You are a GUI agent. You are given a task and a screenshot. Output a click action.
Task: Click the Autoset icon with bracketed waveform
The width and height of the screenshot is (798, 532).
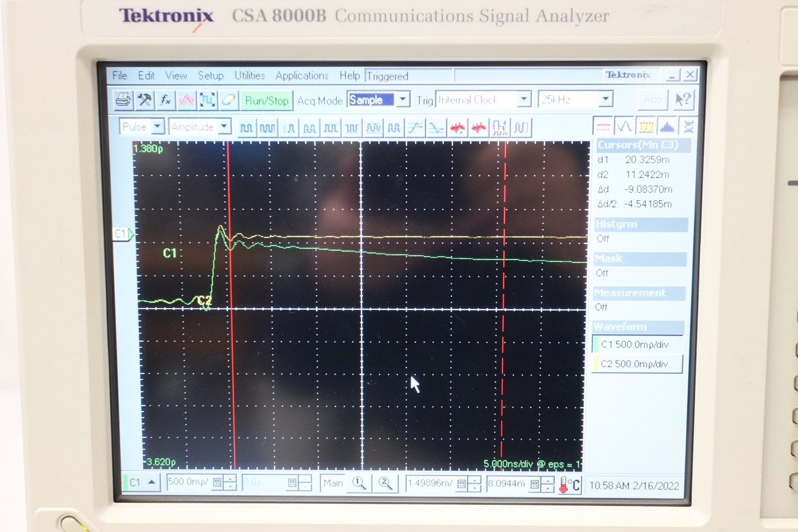[x=207, y=100]
